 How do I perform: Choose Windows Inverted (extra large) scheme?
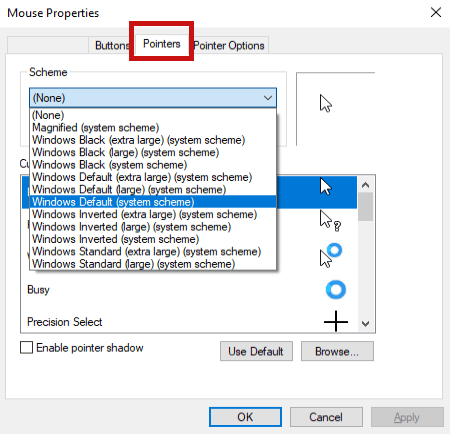(153, 214)
